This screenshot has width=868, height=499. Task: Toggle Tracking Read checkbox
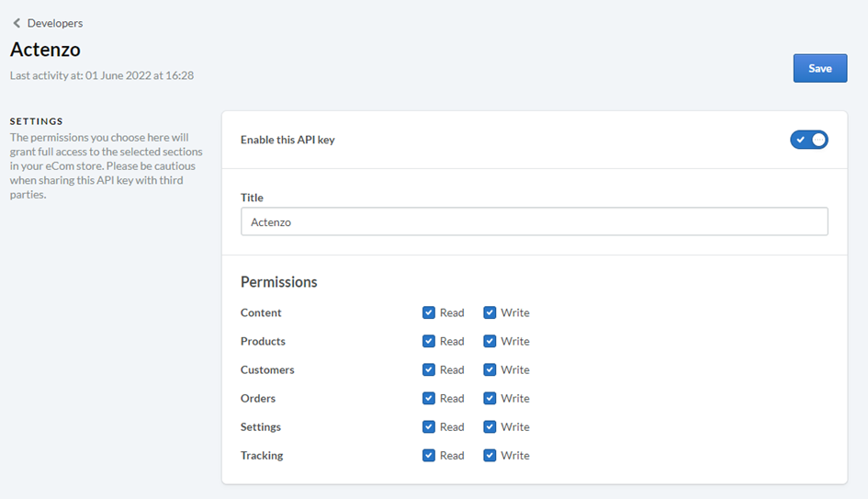click(x=428, y=455)
